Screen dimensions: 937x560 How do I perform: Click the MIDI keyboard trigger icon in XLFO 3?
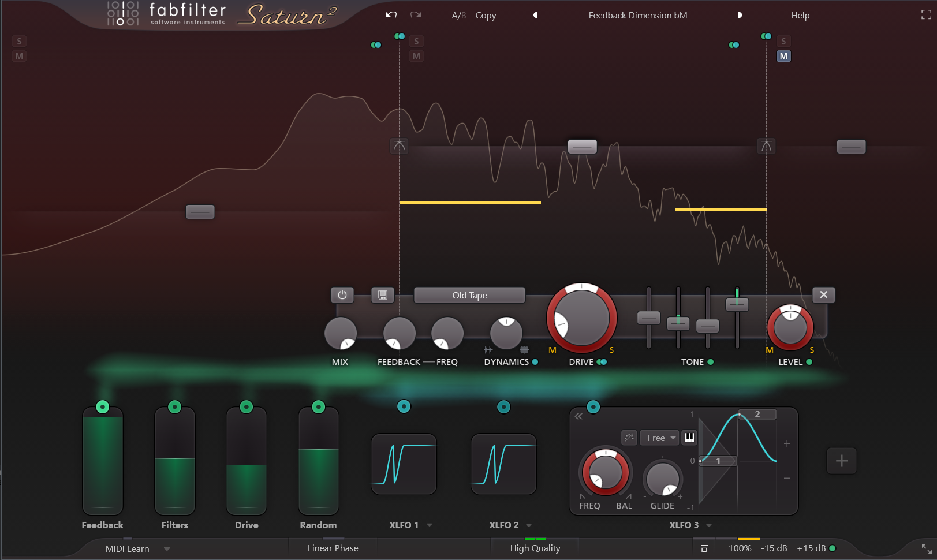pos(689,438)
